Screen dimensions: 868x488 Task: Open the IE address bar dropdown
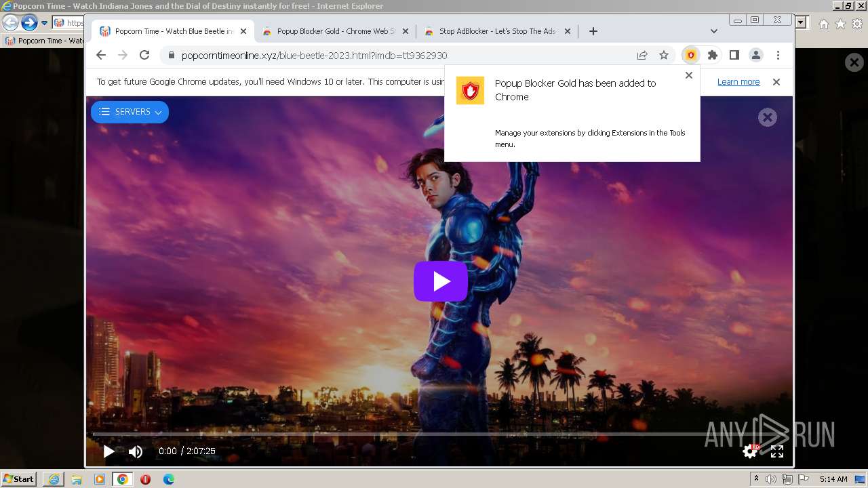pos(801,22)
